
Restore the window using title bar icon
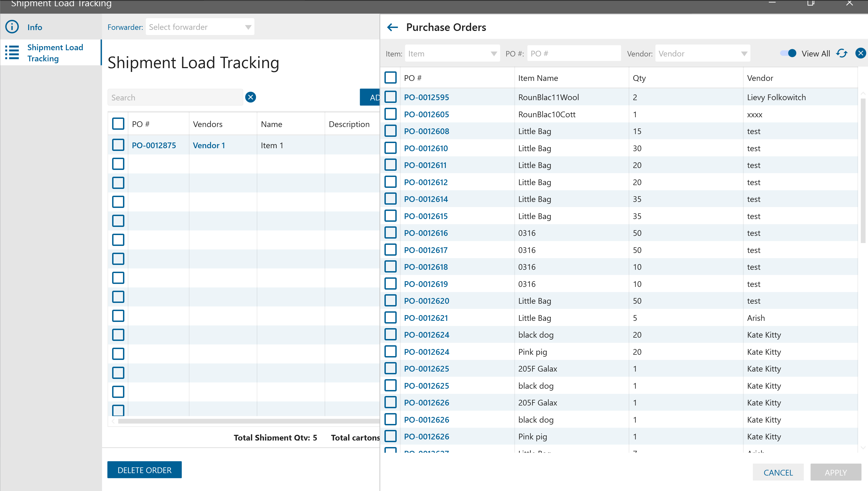click(810, 3)
